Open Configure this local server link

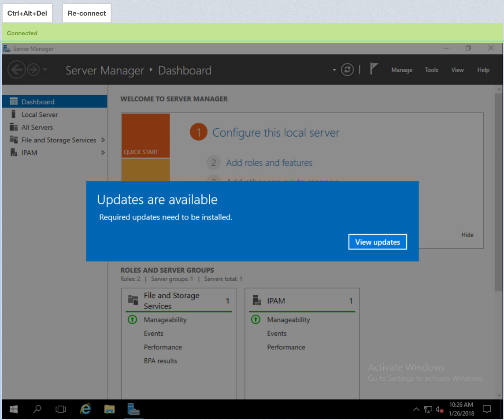pyautogui.click(x=276, y=133)
